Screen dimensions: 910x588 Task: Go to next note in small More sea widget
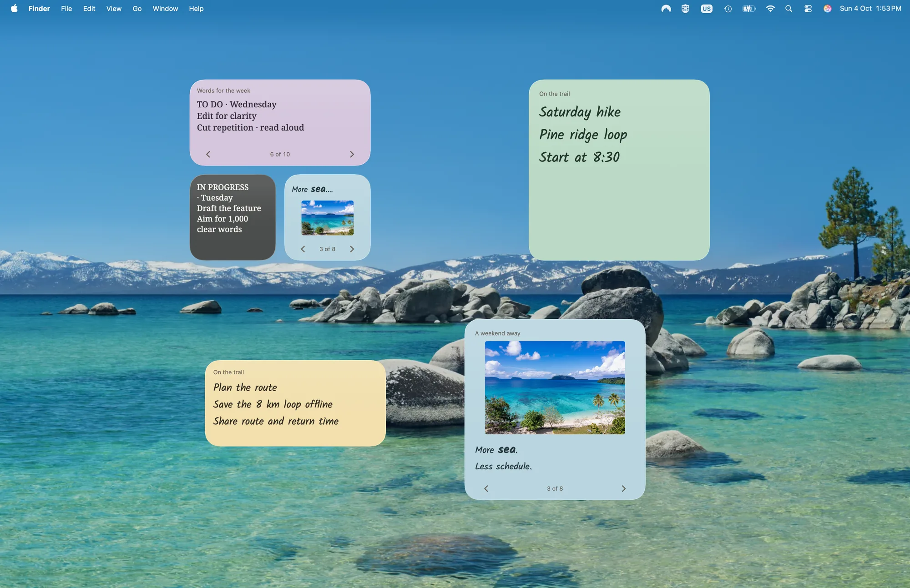tap(352, 249)
